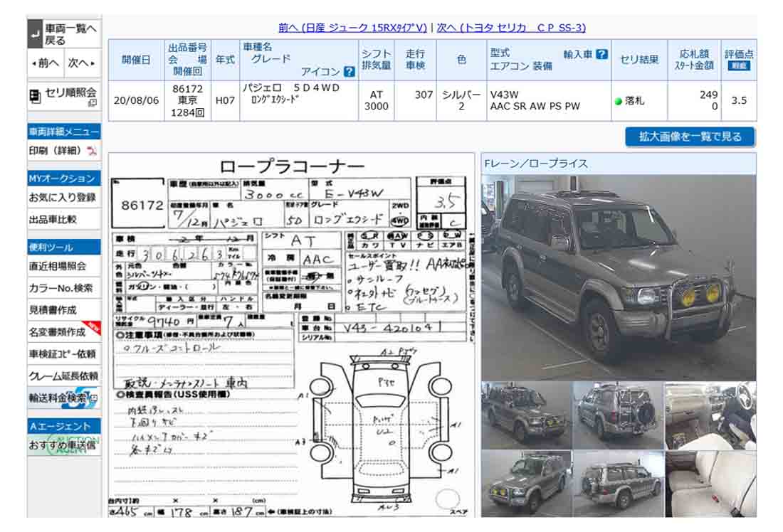Screen dimensions: 783x532
Task: Click the シルバー color cell
Action: (x=461, y=100)
